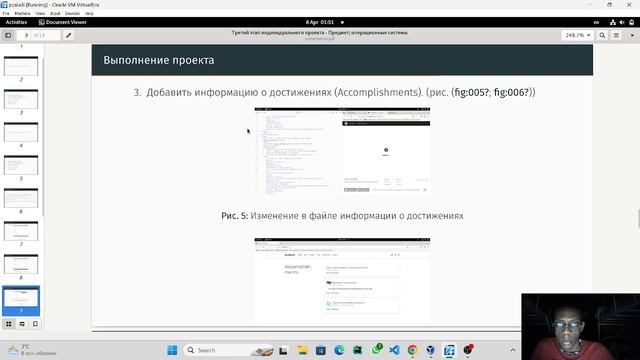Click the slide heading 'Выполнение проекта'
640x360 pixels.
click(159, 60)
